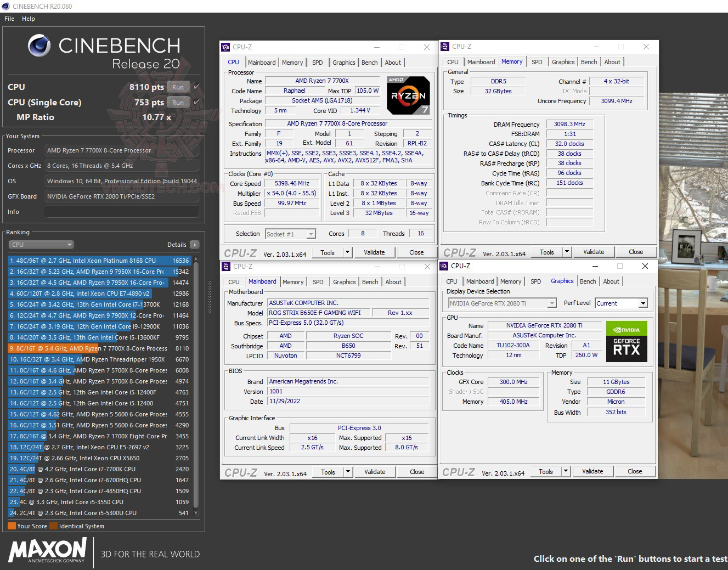Open the Tools dropdown arrow in the Mainboard tab window
This screenshot has height=570, width=728.
tap(348, 472)
